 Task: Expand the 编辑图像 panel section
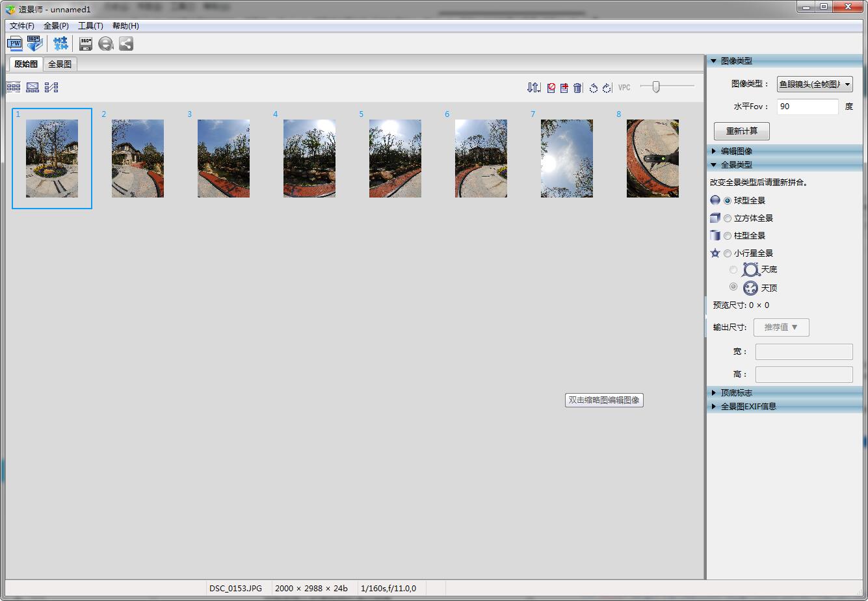point(736,151)
